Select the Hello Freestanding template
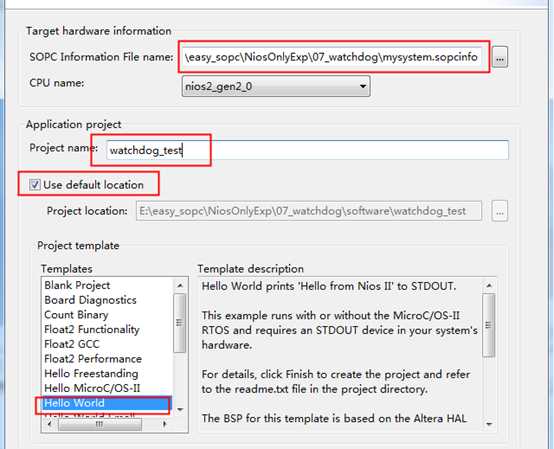This screenshot has height=449, width=554. click(x=107, y=373)
